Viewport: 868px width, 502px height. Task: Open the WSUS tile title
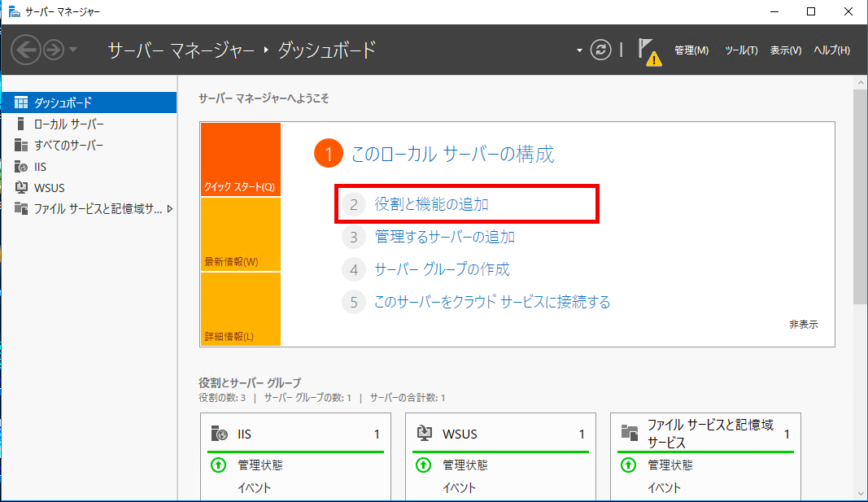pyautogui.click(x=460, y=434)
